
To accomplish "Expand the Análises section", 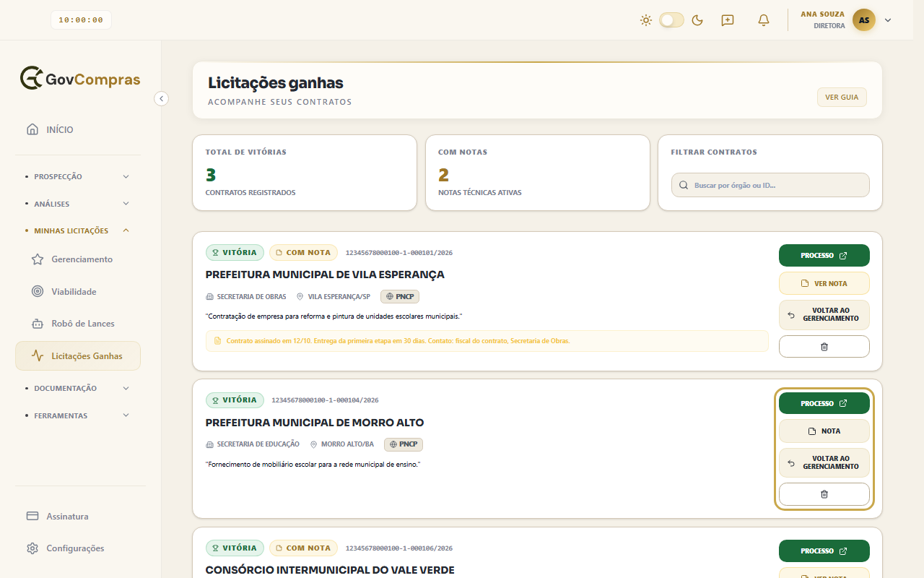I will click(78, 204).
